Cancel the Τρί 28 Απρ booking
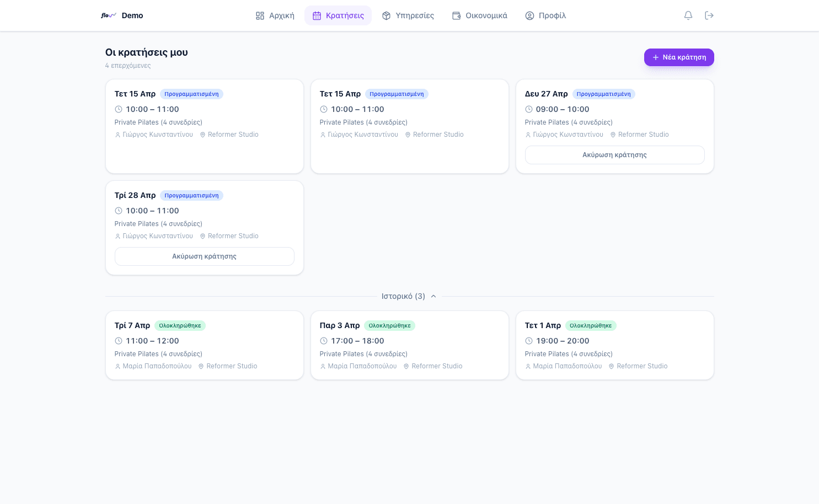The width and height of the screenshot is (819, 504). (204, 256)
